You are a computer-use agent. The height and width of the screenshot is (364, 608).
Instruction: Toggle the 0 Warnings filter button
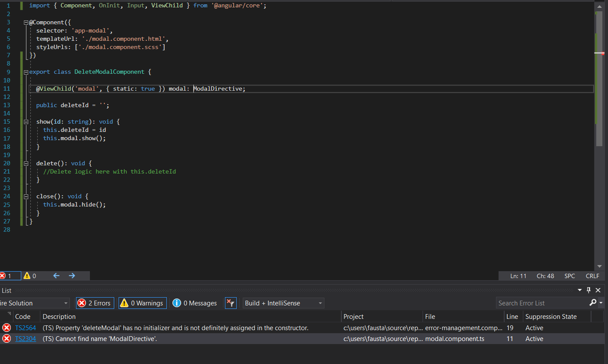pos(143,303)
